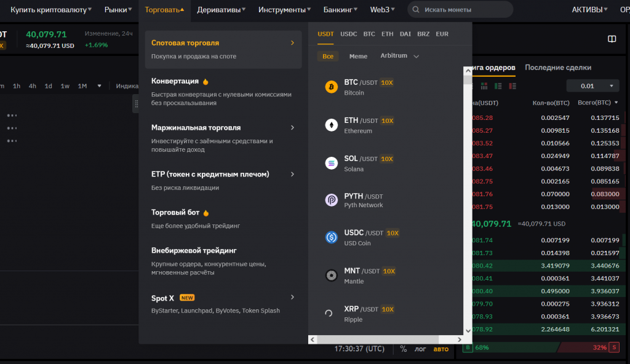Switch to the Последние сделки tab

click(x=557, y=68)
